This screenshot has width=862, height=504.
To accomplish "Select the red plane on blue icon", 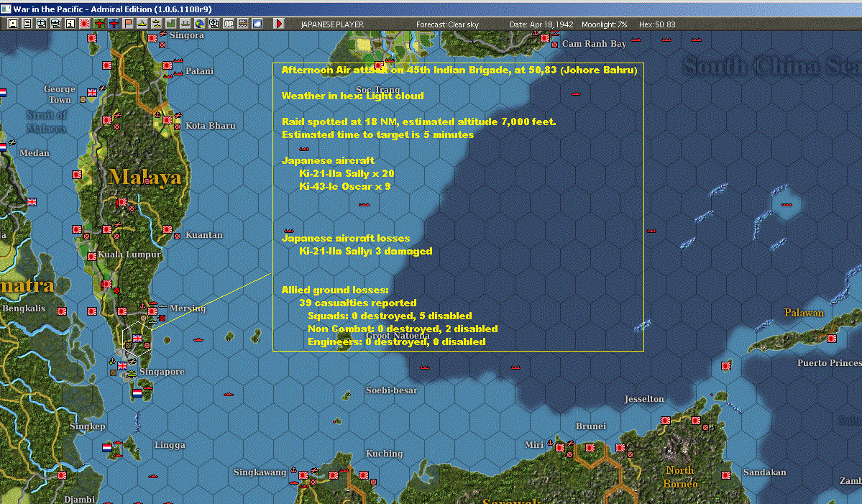I will pos(114,24).
